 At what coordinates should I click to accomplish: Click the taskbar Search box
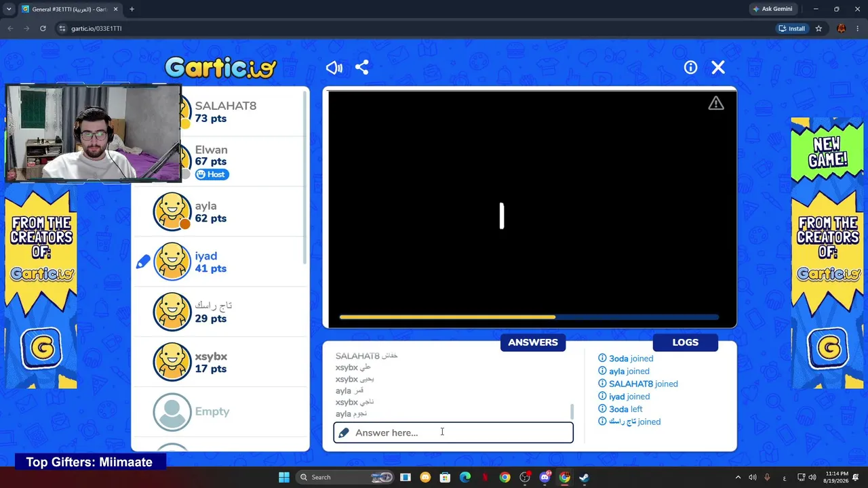tap(345, 477)
